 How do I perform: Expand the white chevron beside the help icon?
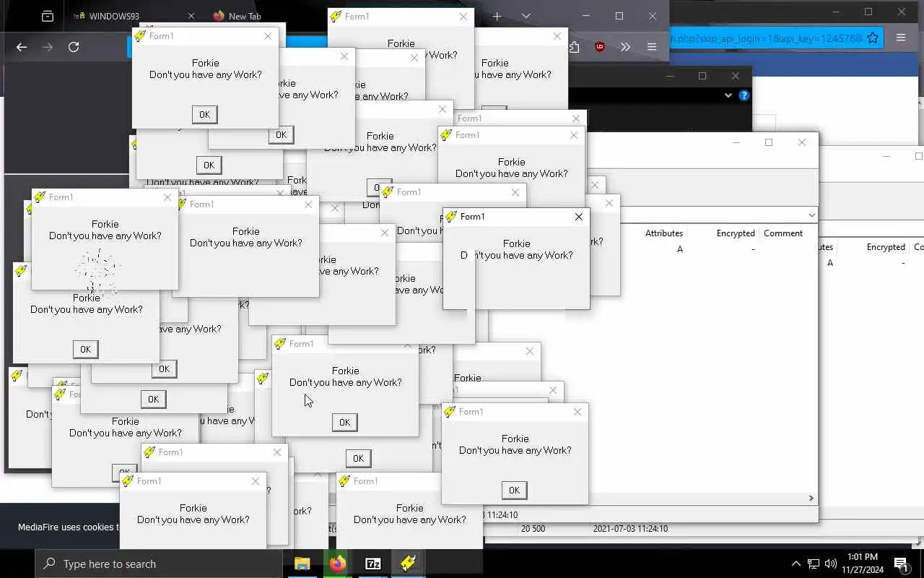point(728,95)
